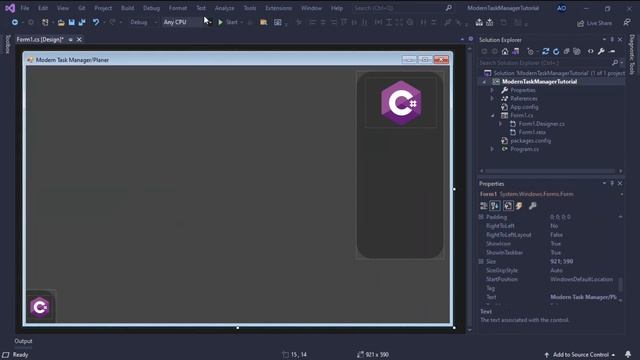Close the Form1.cs [Design] tab
This screenshot has width=640, height=360.
click(79, 40)
